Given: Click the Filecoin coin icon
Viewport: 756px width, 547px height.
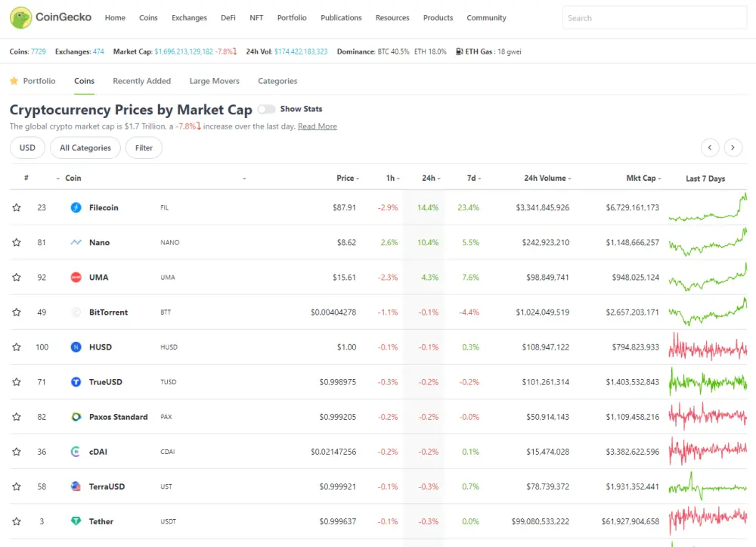Looking at the screenshot, I should (x=76, y=207).
